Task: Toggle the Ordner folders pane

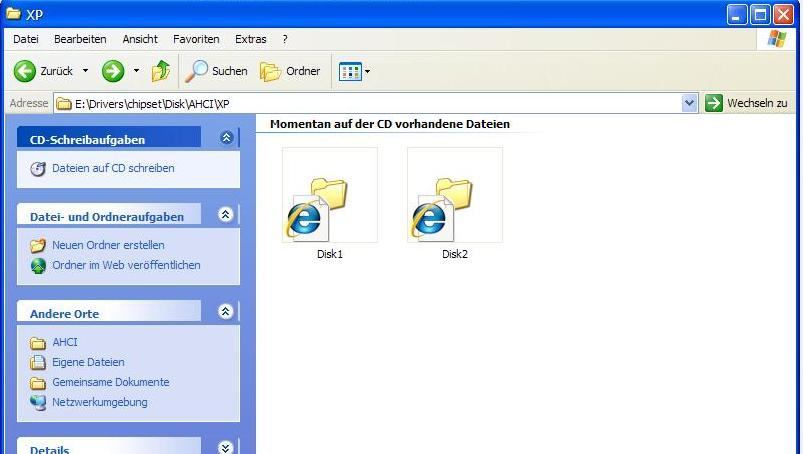Action: coord(290,71)
